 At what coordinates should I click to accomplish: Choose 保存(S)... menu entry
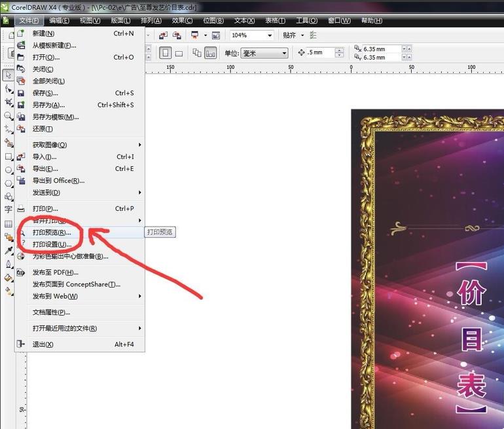pos(80,93)
